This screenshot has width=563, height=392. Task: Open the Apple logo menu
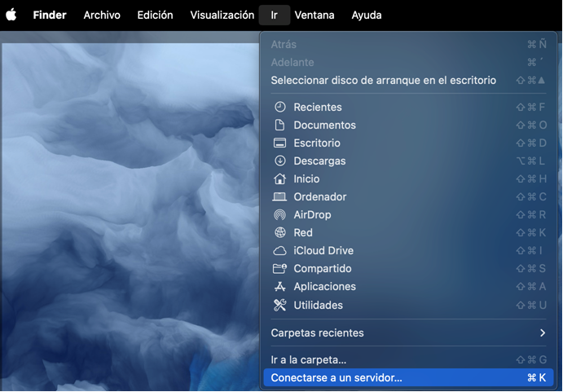pyautogui.click(x=11, y=15)
